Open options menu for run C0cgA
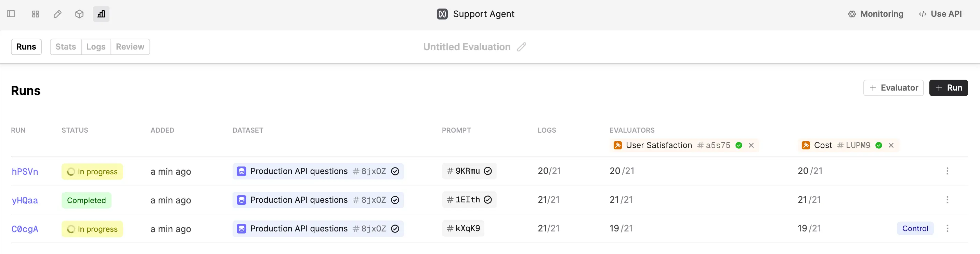This screenshot has height=254, width=980. pos(947,228)
